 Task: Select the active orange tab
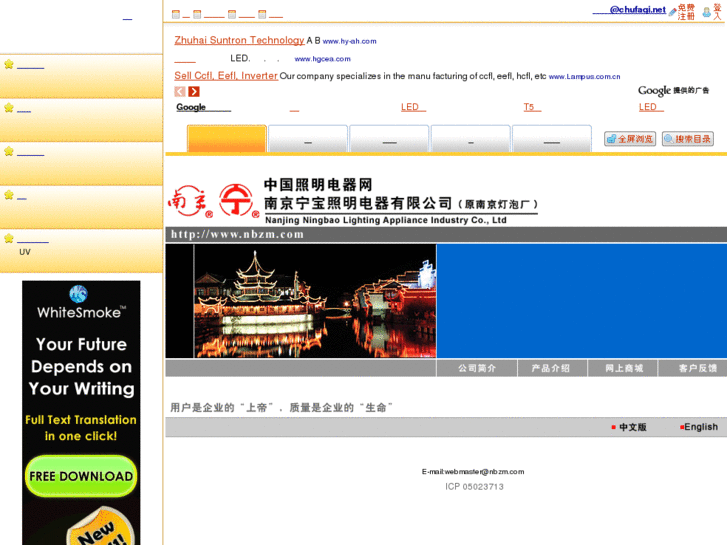227,138
